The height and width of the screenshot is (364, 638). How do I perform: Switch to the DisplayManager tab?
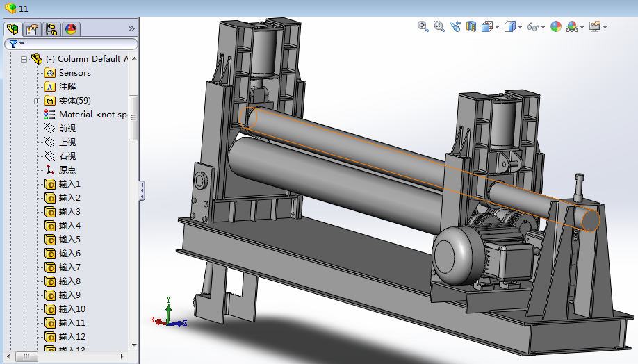[x=71, y=29]
